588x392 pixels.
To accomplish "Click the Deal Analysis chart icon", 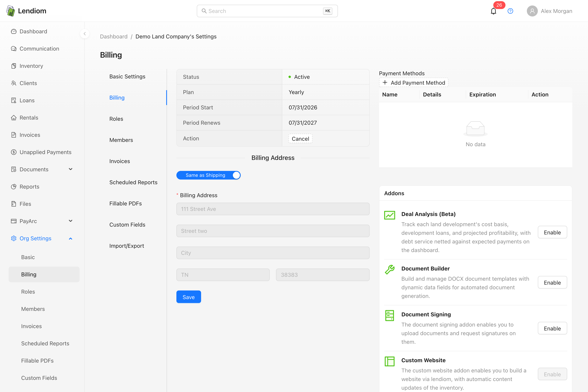I will click(389, 215).
